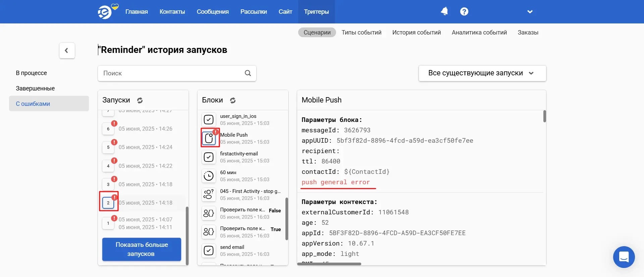
Task: Switch to История событий tab
Action: [x=417, y=32]
